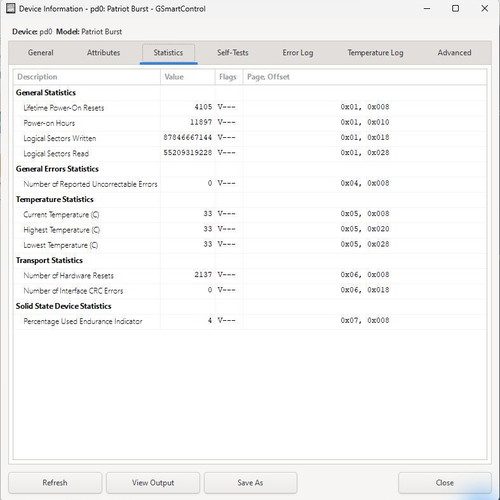
Task: Click the Device: pd0 label
Action: coord(32,32)
